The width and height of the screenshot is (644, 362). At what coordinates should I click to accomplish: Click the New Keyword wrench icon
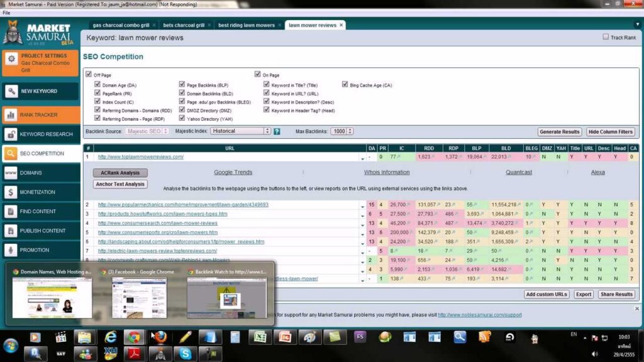pos(11,91)
